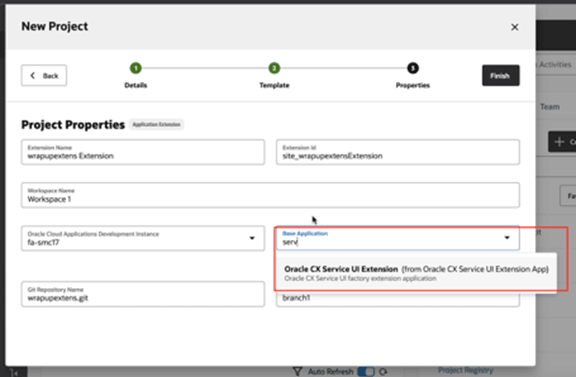Edit the Extension Id field

398,152
